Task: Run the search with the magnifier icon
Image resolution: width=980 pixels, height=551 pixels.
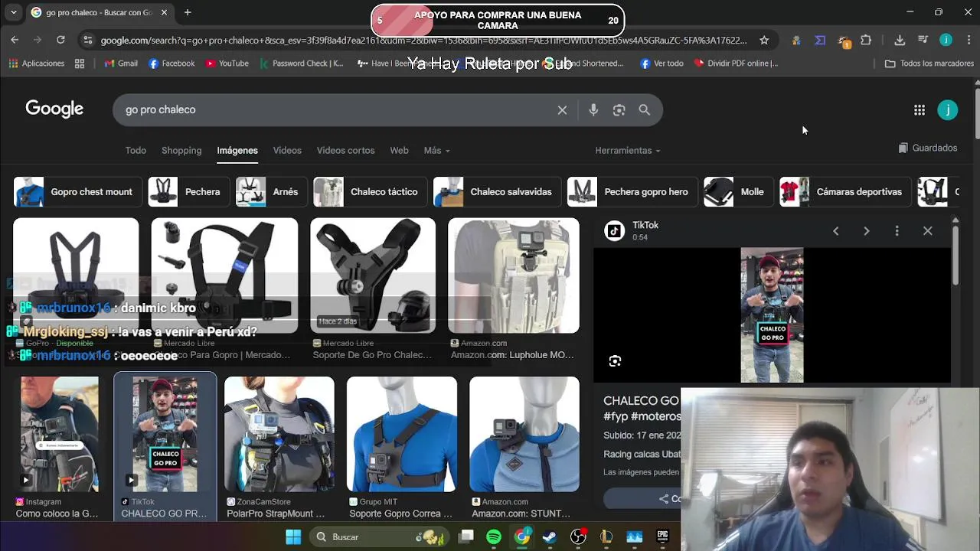Action: click(x=645, y=110)
